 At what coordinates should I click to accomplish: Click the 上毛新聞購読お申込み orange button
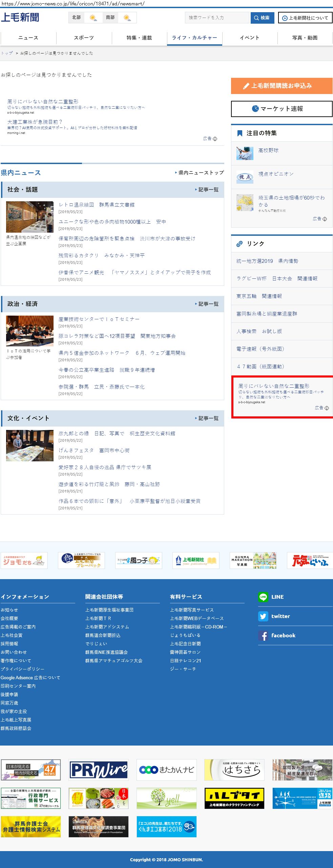click(x=282, y=86)
